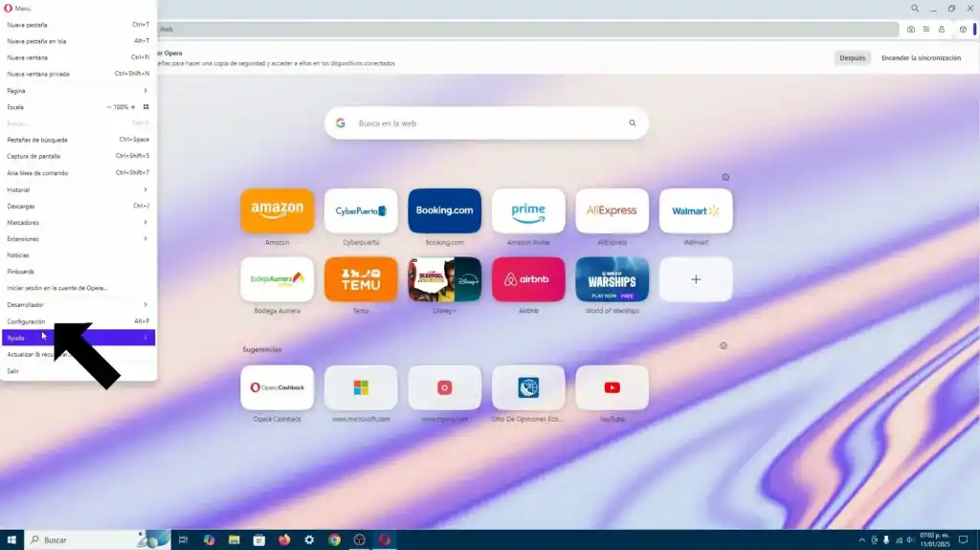Open Pinboards from the menu
The width and height of the screenshot is (980, 550).
tap(78, 272)
